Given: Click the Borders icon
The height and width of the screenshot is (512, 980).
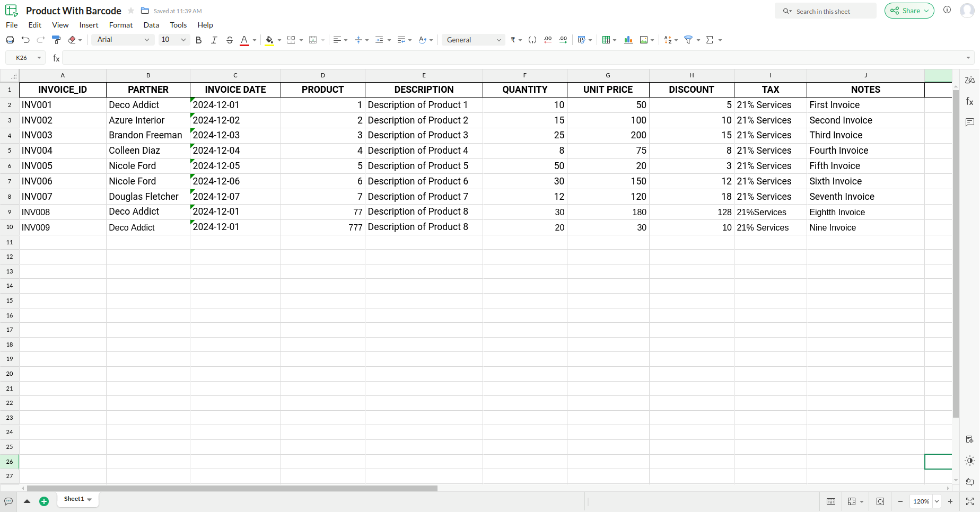Looking at the screenshot, I should (x=291, y=40).
